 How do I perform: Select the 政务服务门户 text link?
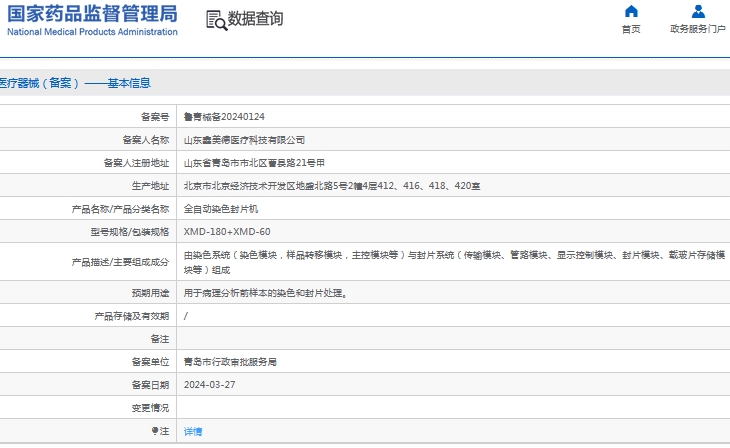click(698, 29)
